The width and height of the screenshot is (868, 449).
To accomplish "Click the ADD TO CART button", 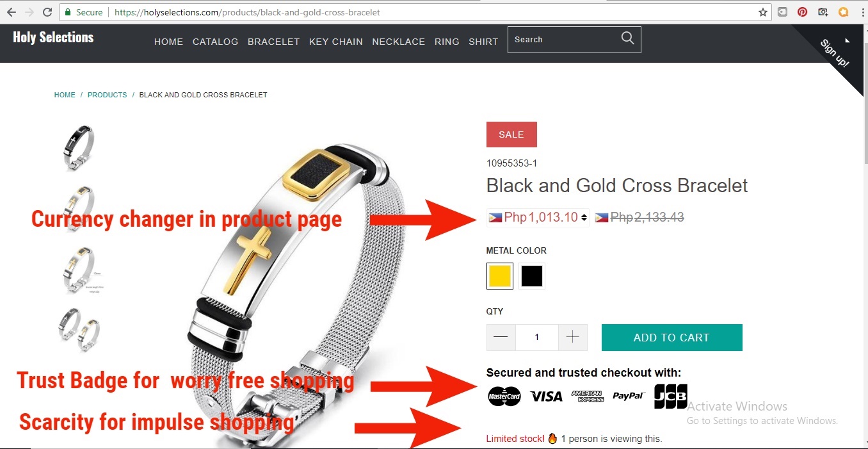I will tap(671, 338).
